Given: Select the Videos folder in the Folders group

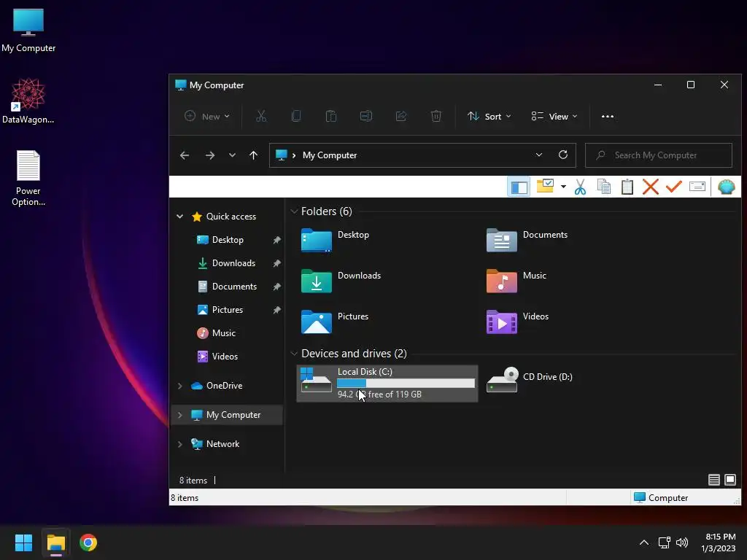Looking at the screenshot, I should tap(517, 322).
